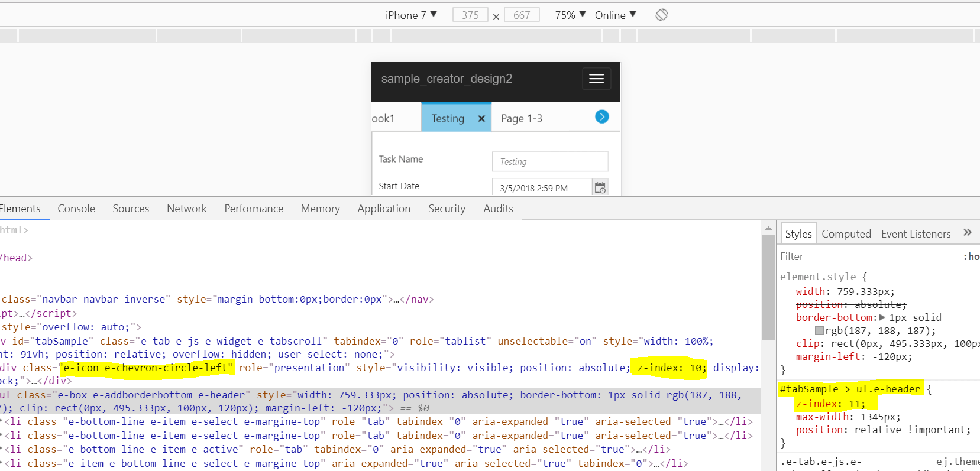Open the Start Date calendar picker icon
The width and height of the screenshot is (980, 471).
600,188
